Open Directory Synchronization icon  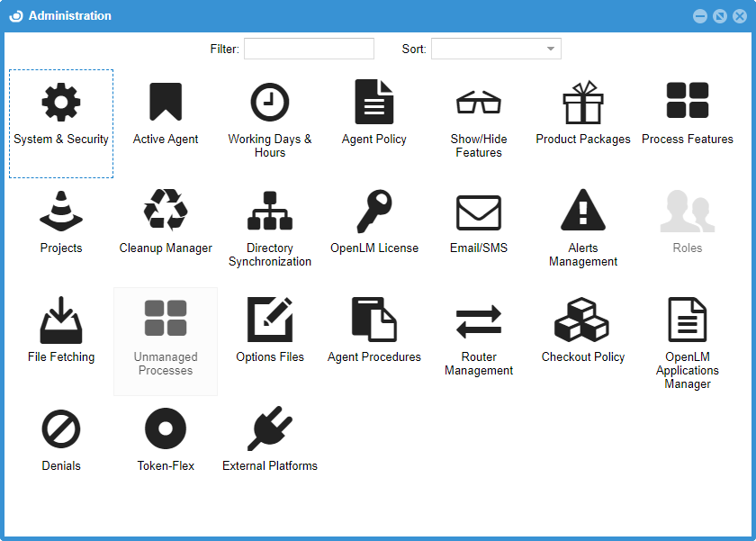(x=270, y=212)
